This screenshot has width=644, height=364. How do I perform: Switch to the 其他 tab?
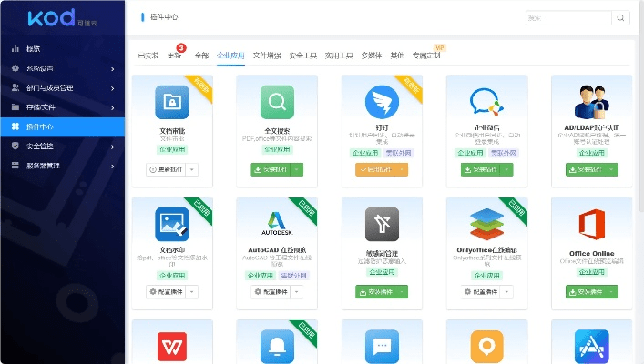(397, 55)
